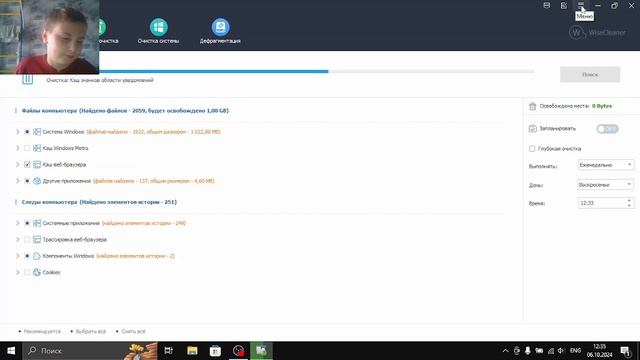Expand the Кэш Windows Metro row
Screen dimensions: 640x360
click(18, 148)
